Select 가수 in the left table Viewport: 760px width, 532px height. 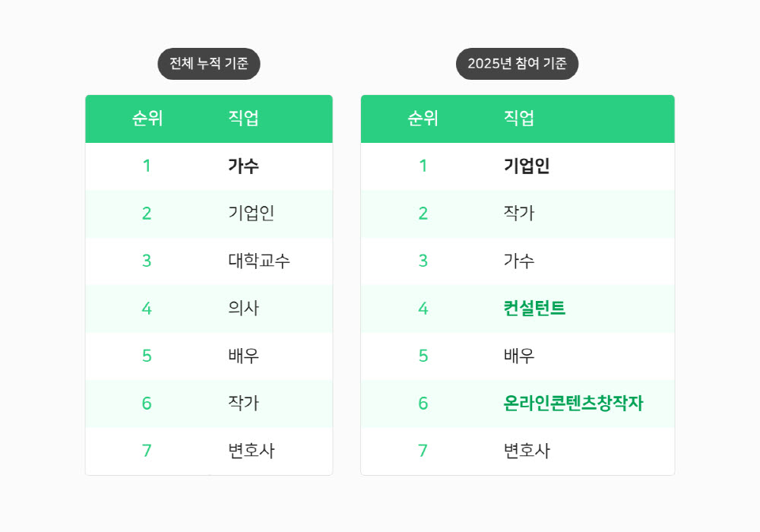pyautogui.click(x=243, y=166)
